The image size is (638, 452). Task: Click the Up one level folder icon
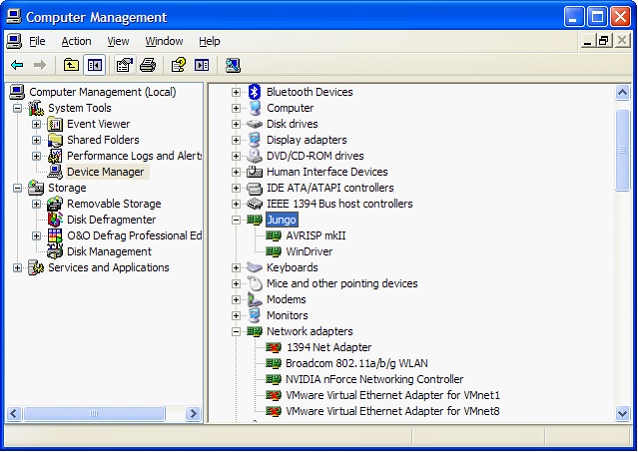tap(71, 65)
